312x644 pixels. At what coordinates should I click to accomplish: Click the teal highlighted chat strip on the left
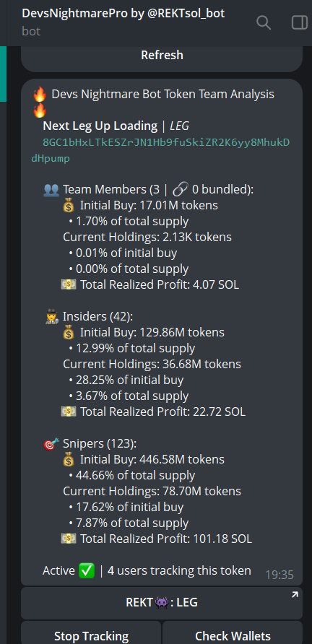(x=4, y=74)
